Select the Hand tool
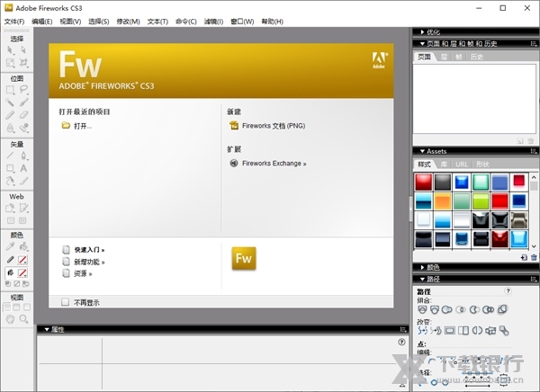The height and width of the screenshot is (392, 540). (x=10, y=318)
